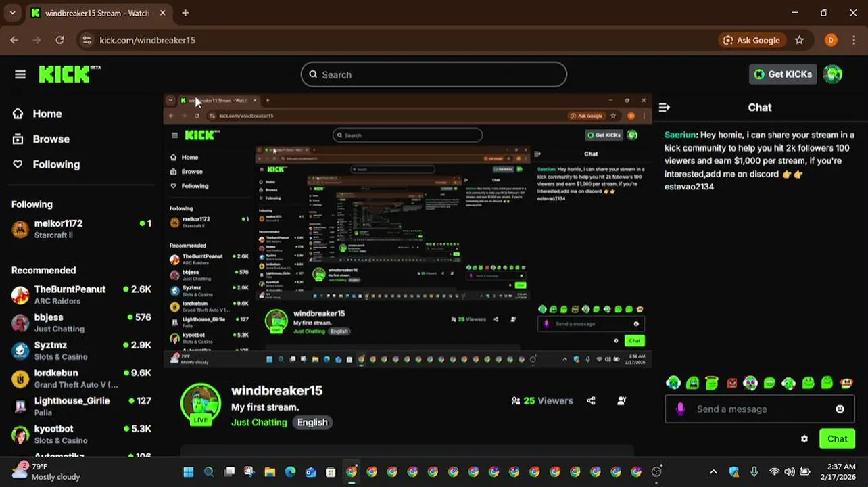868x487 pixels.
Task: Open Syztmz recommended channel
Action: click(81, 350)
